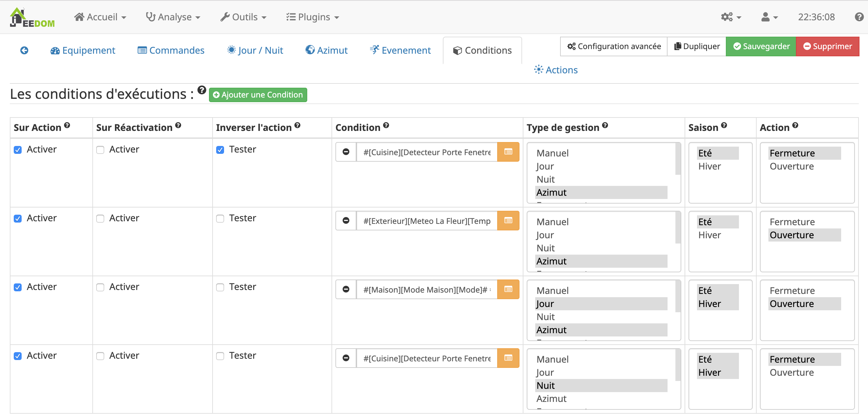Go back using the arrow icon
The height and width of the screenshot is (415, 868).
24,50
